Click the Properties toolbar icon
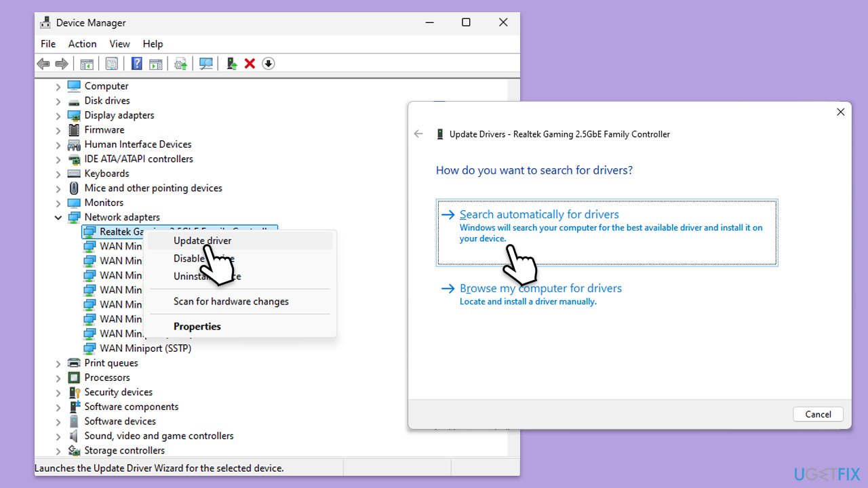The width and height of the screenshot is (868, 488). coord(112,64)
